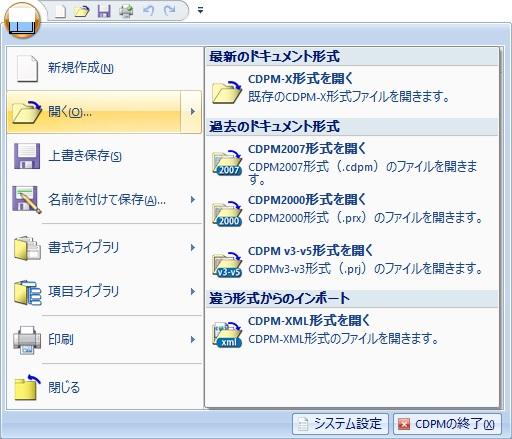
Task: Click the 過去のドキュメント形式 section header
Action: point(352,127)
